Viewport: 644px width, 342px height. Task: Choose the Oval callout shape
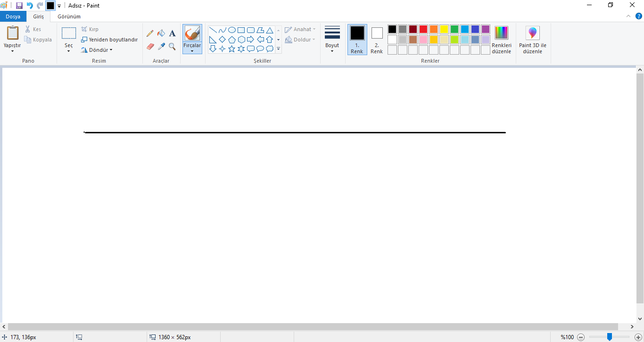pos(260,49)
